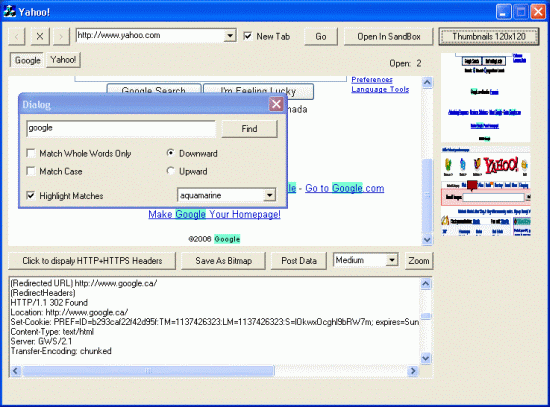Image resolution: width=550 pixels, height=407 pixels.
Task: Switch to the Yahoo! tab
Action: point(63,60)
